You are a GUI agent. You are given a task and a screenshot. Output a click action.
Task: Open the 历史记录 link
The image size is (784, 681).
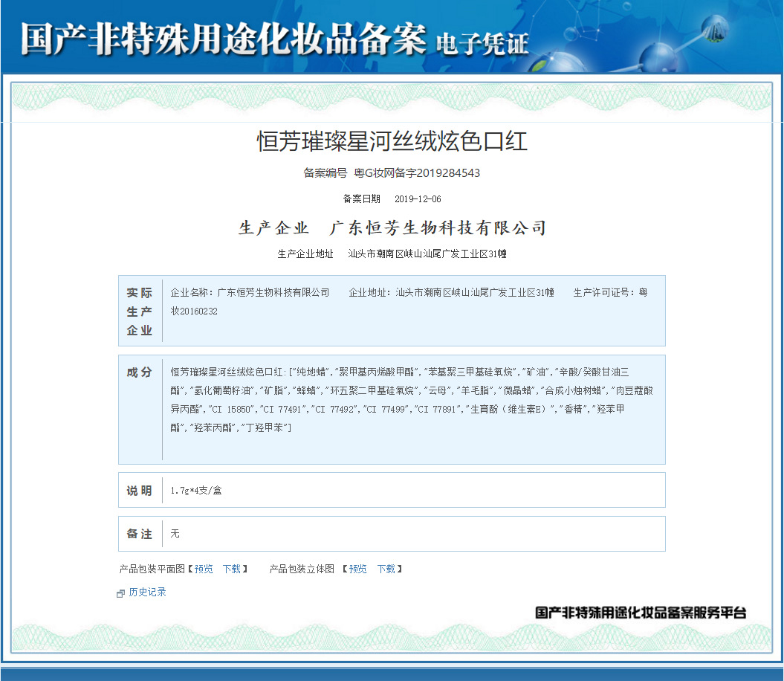click(x=147, y=592)
